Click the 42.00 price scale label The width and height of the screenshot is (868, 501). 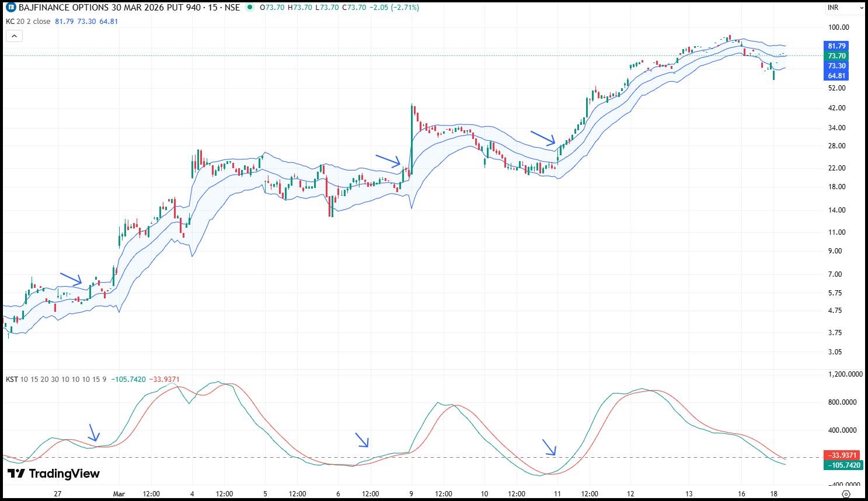pyautogui.click(x=837, y=108)
